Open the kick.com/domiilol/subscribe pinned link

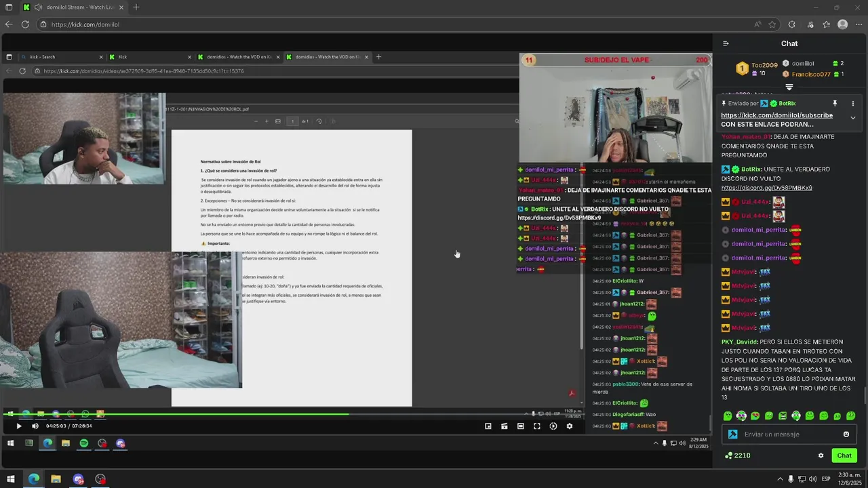tap(776, 115)
